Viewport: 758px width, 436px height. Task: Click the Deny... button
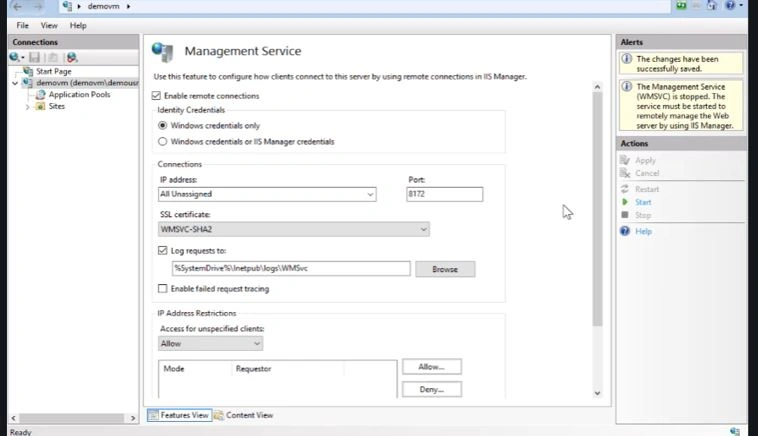[432, 389]
